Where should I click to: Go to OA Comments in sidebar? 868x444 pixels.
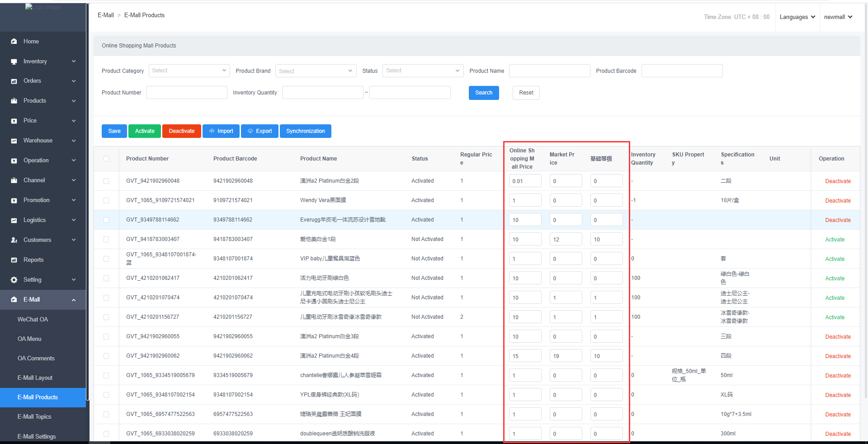point(36,359)
